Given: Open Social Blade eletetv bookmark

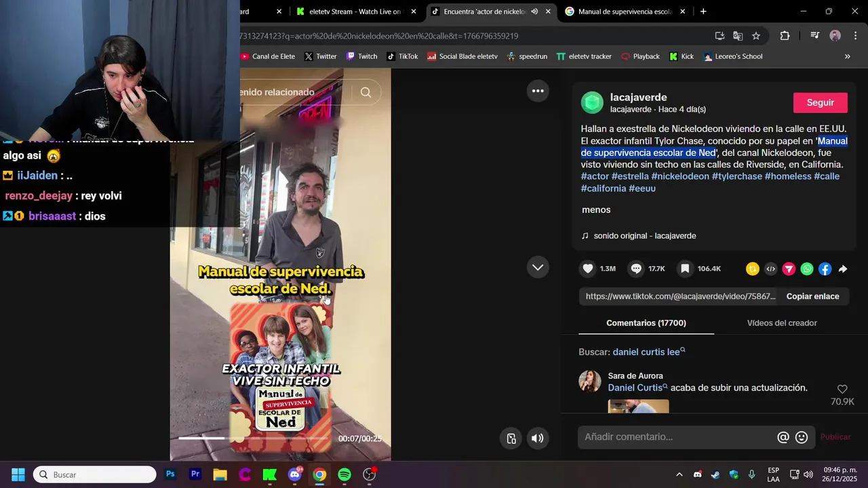Looking at the screenshot, I should (x=462, y=56).
